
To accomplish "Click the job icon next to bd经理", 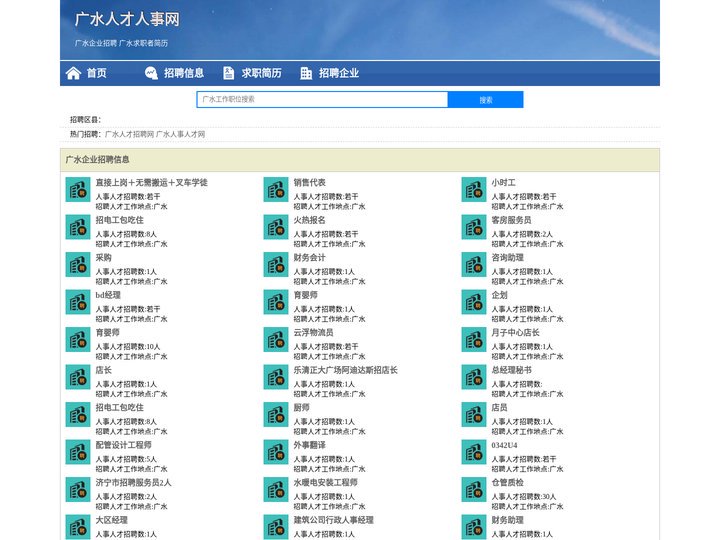I will pyautogui.click(x=78, y=302).
